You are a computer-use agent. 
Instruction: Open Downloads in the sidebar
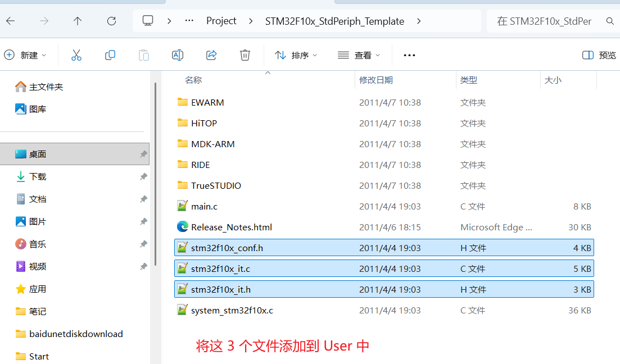[31, 177]
